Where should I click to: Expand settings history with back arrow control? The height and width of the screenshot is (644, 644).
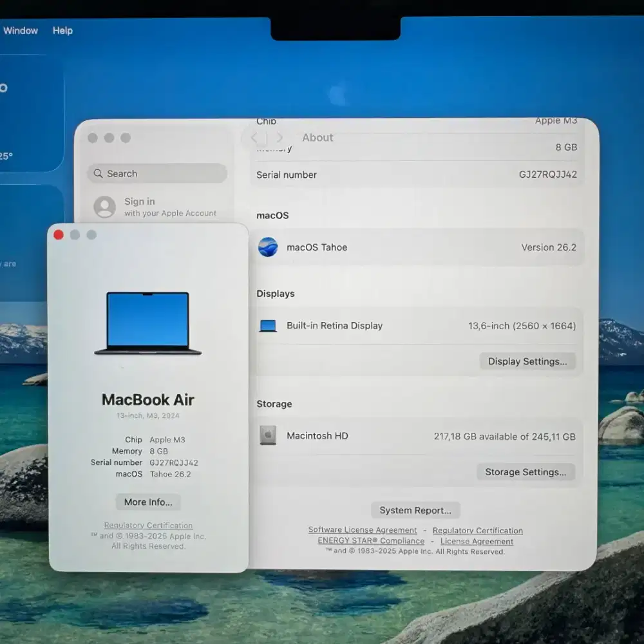pyautogui.click(x=253, y=137)
